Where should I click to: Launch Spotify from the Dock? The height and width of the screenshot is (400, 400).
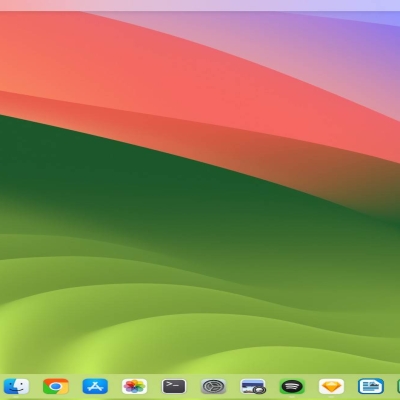point(292,387)
